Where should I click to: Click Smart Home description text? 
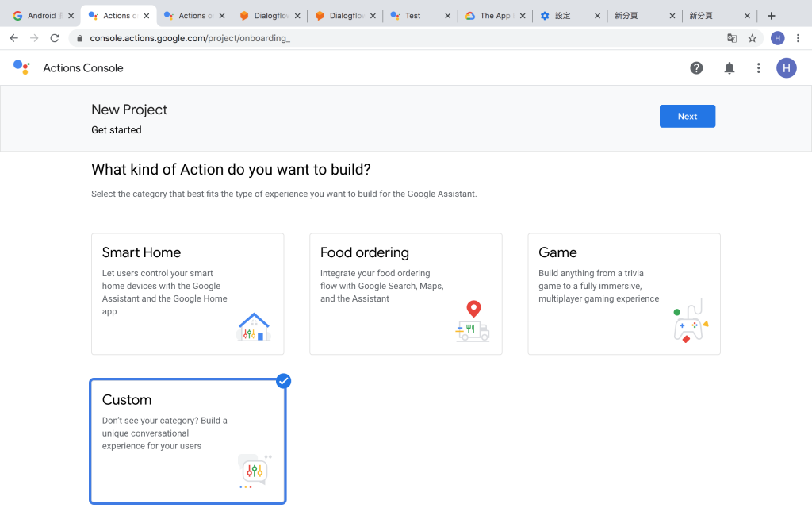[165, 292]
